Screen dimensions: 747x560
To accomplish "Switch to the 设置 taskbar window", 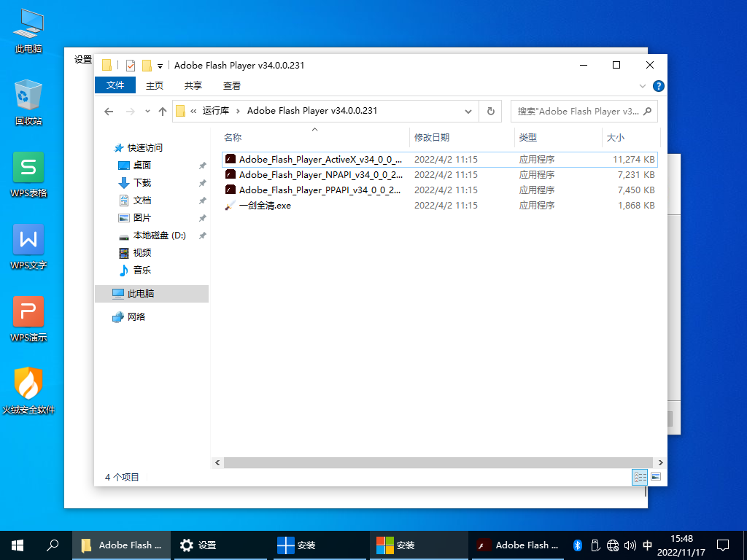I will [x=220, y=545].
